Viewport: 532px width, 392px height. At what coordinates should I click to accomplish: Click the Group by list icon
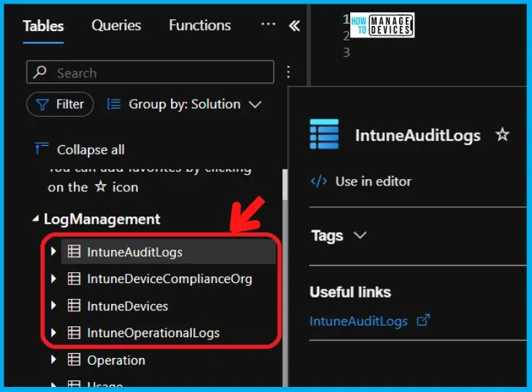113,104
